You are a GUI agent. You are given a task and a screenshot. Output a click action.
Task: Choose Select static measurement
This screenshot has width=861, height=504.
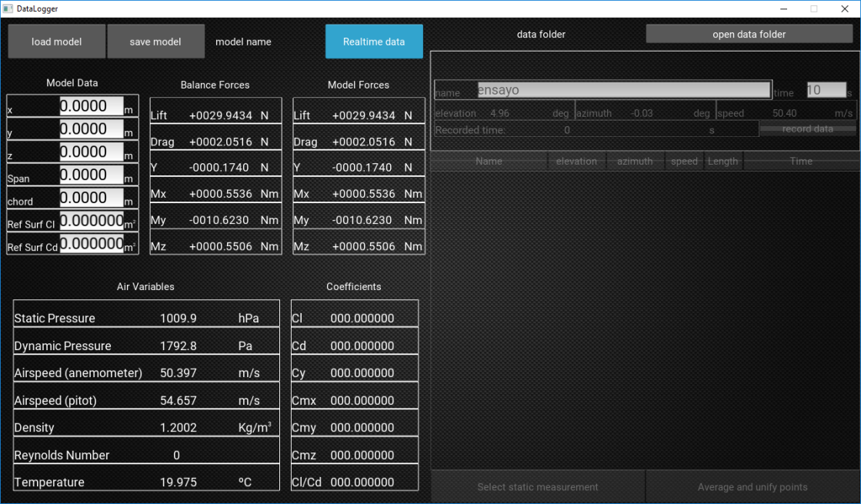tap(537, 487)
